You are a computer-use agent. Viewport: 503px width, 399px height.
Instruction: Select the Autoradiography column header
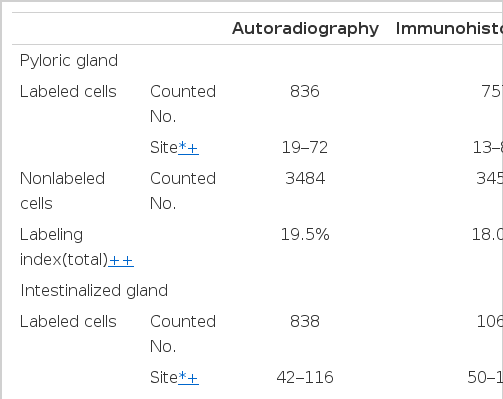point(305,29)
